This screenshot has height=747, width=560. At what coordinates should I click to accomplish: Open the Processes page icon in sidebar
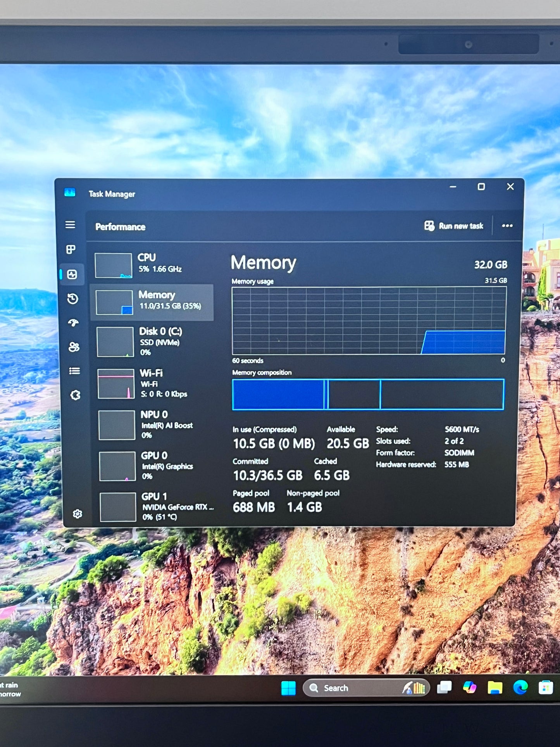71,249
